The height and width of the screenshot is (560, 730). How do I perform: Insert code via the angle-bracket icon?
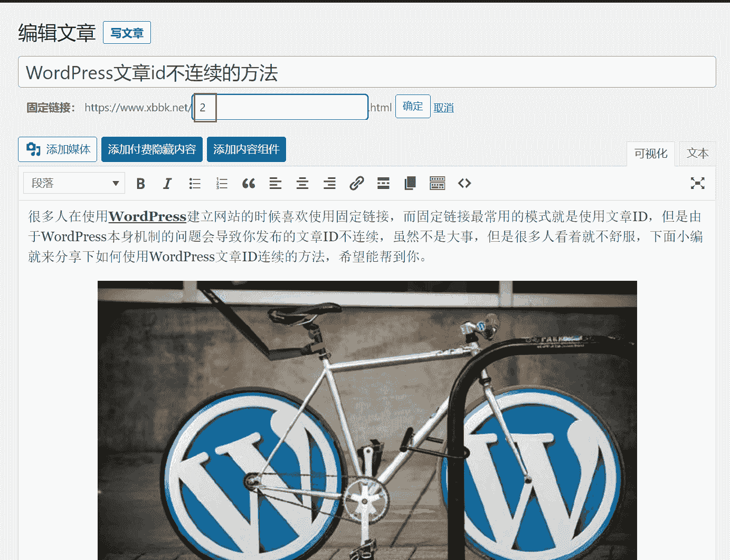click(464, 183)
